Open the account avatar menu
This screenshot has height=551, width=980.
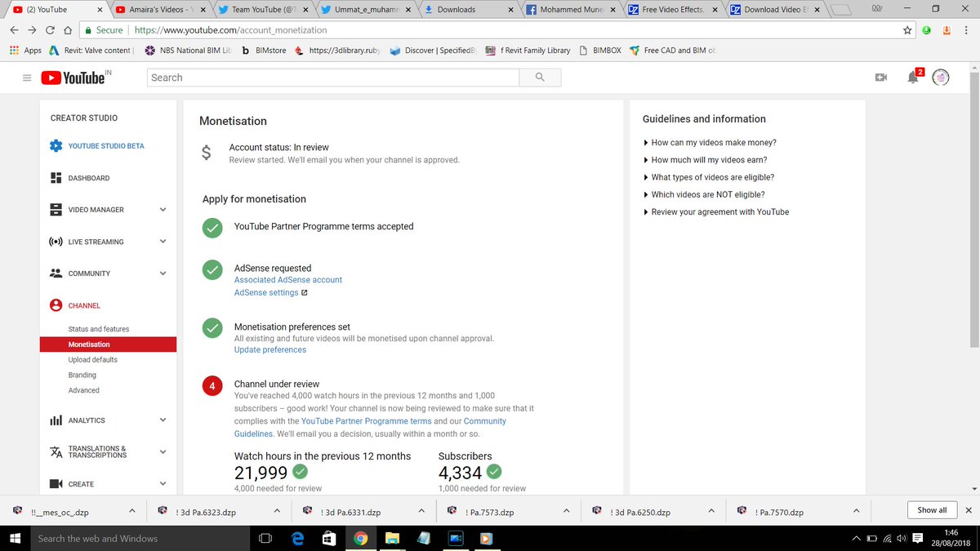[x=941, y=78]
